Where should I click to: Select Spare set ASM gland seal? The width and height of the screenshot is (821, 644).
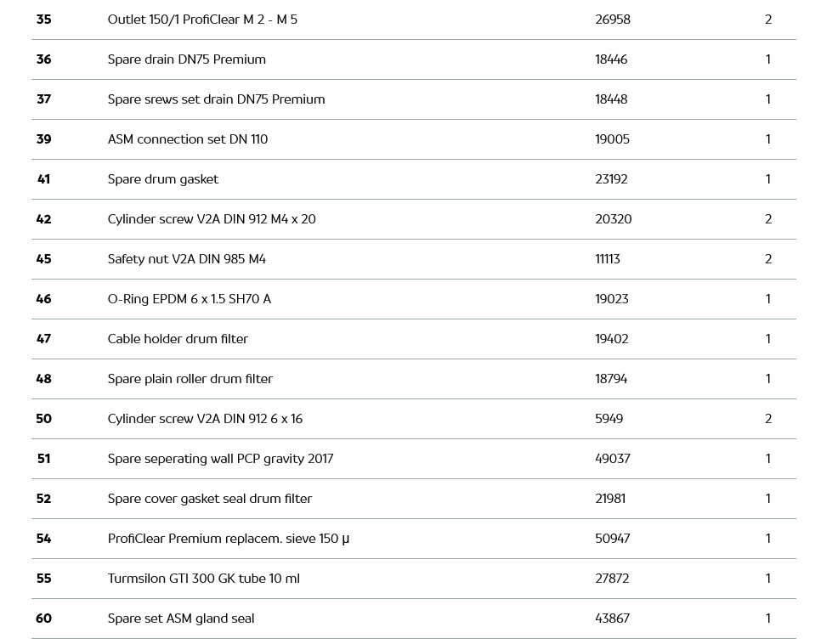tap(180, 619)
